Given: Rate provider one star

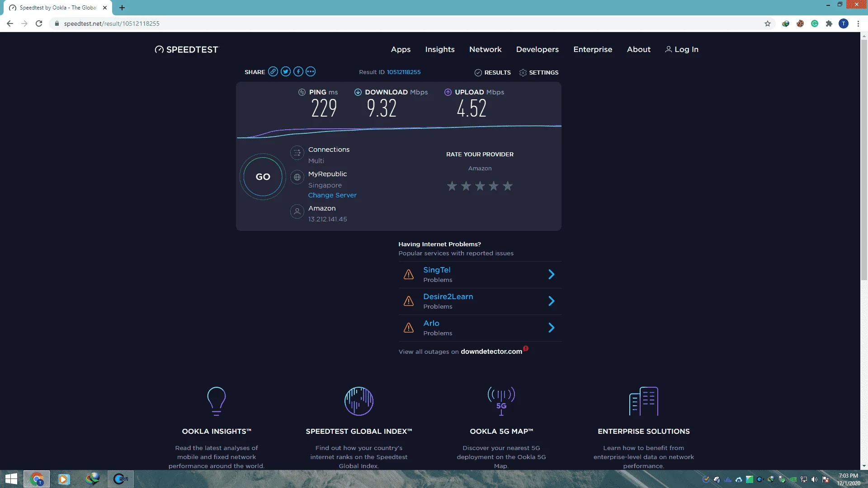Looking at the screenshot, I should [452, 186].
